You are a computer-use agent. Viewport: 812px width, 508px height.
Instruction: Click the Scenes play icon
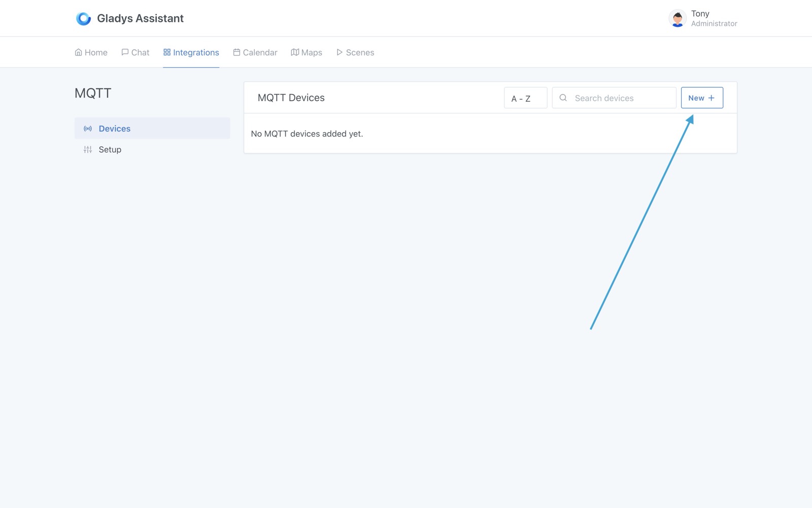339,52
